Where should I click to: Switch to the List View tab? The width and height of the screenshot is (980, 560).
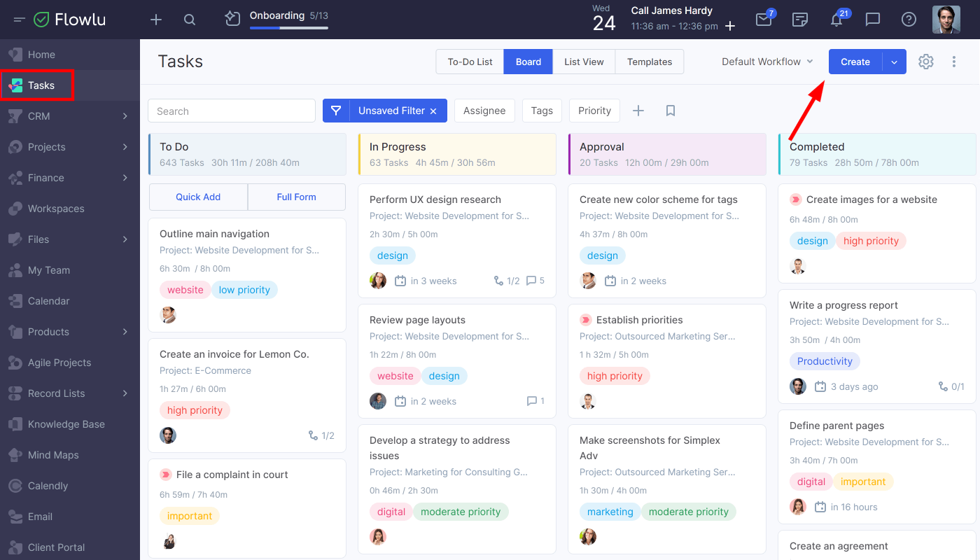click(584, 62)
